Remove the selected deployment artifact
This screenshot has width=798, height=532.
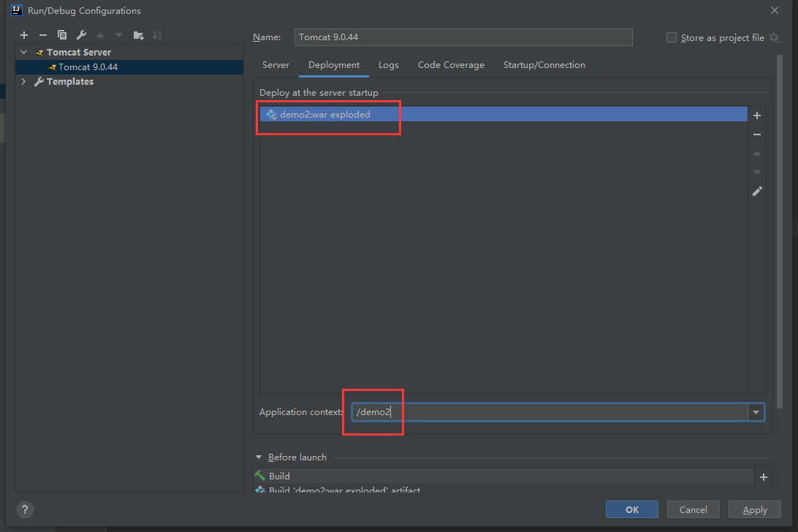pyautogui.click(x=757, y=134)
